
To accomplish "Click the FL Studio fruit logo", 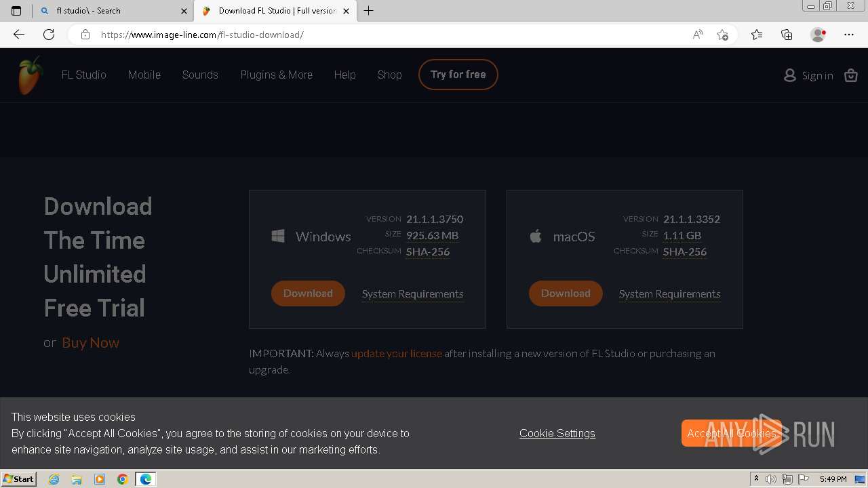I will pos(30,75).
